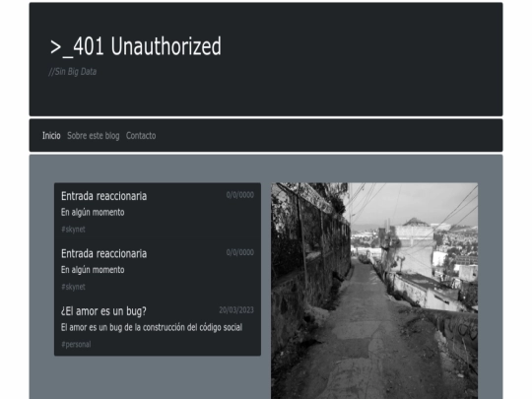Click the '//Sin Big Data' tagline
The width and height of the screenshot is (532, 399).
point(73,72)
